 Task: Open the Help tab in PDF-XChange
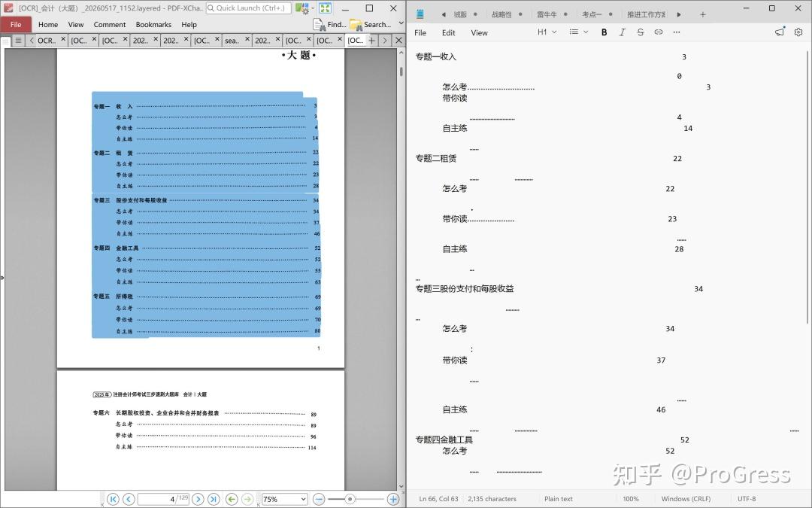click(x=189, y=24)
